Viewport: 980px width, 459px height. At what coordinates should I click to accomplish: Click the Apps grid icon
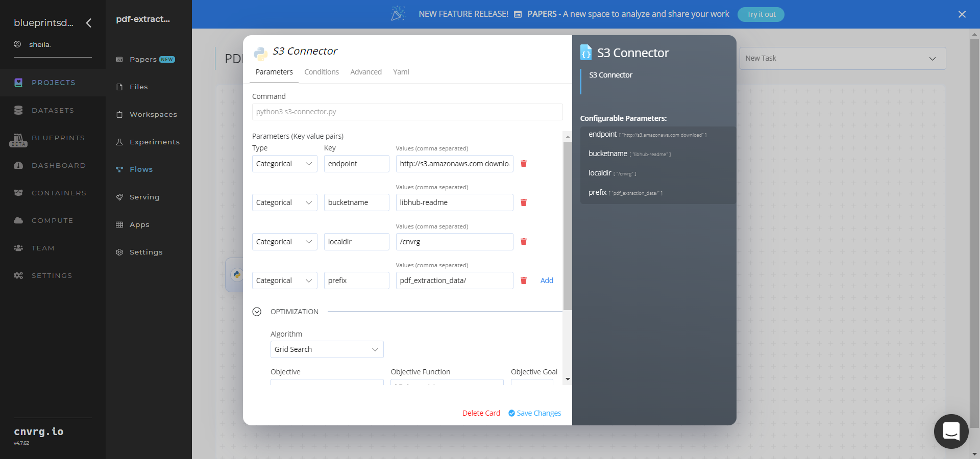(119, 224)
